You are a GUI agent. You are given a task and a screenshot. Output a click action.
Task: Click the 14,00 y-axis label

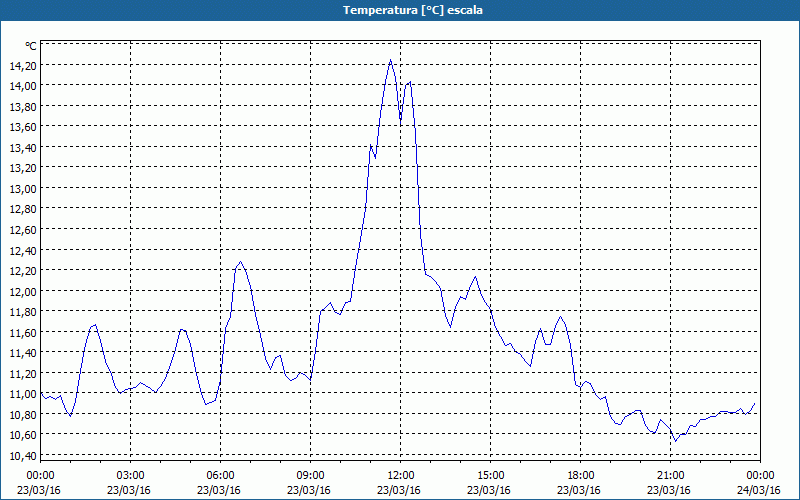[x=23, y=86]
